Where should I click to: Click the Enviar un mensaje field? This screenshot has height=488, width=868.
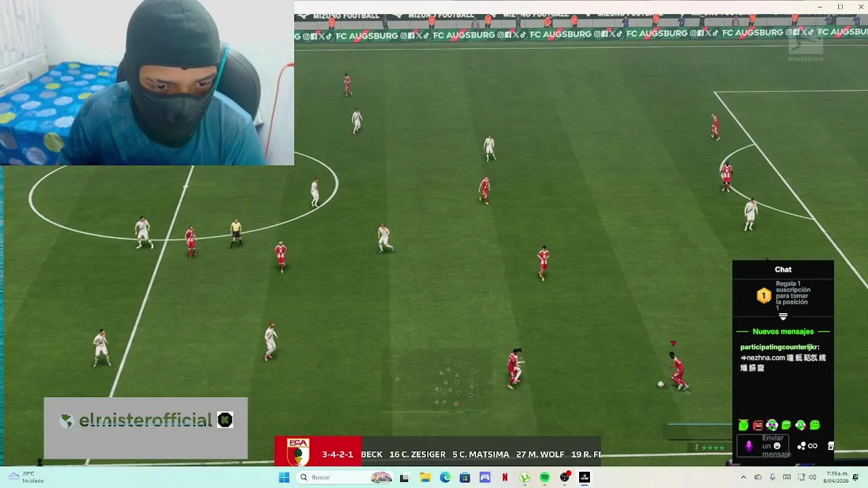(763, 446)
